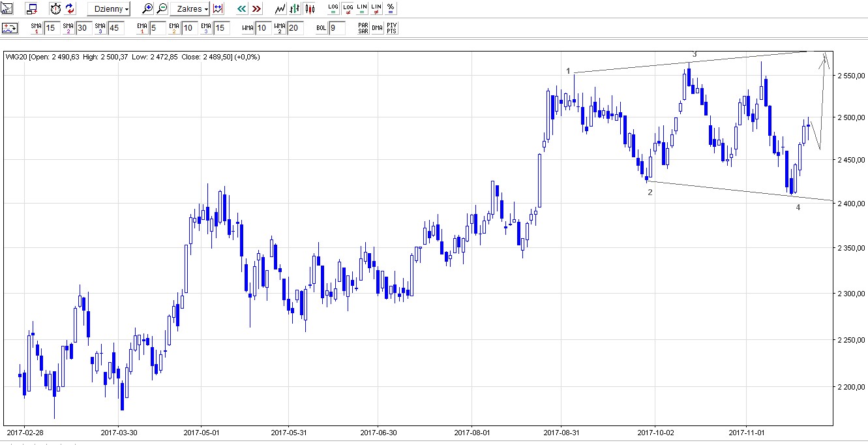This screenshot has width=868, height=445.
Task: Select LOG scale with equal sign
Action: [333, 9]
